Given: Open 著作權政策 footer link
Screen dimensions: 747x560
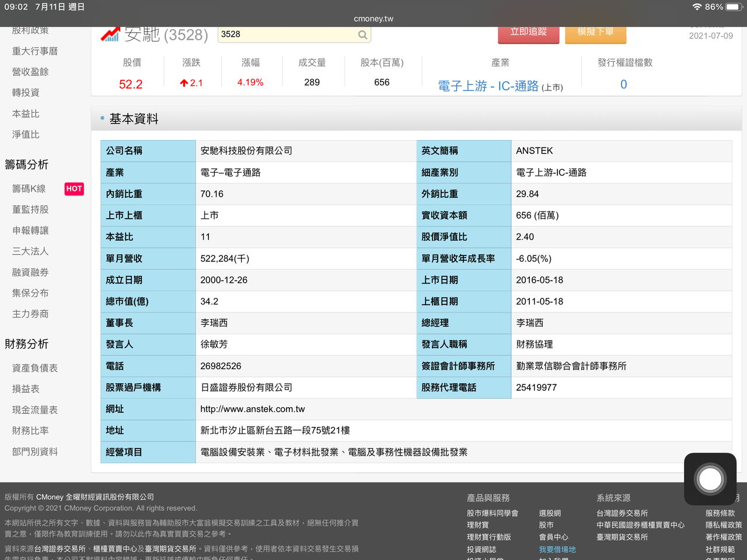Looking at the screenshot, I should click(x=724, y=537).
